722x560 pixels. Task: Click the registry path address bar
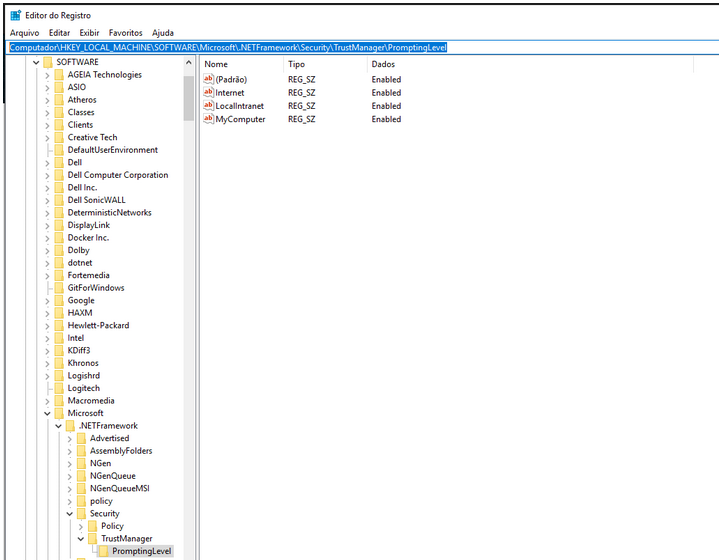coord(364,47)
